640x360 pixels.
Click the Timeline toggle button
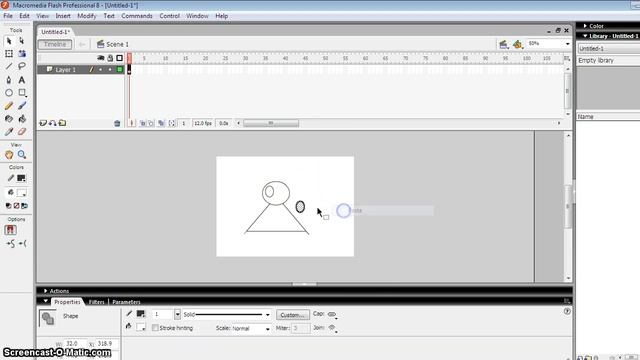pos(55,44)
